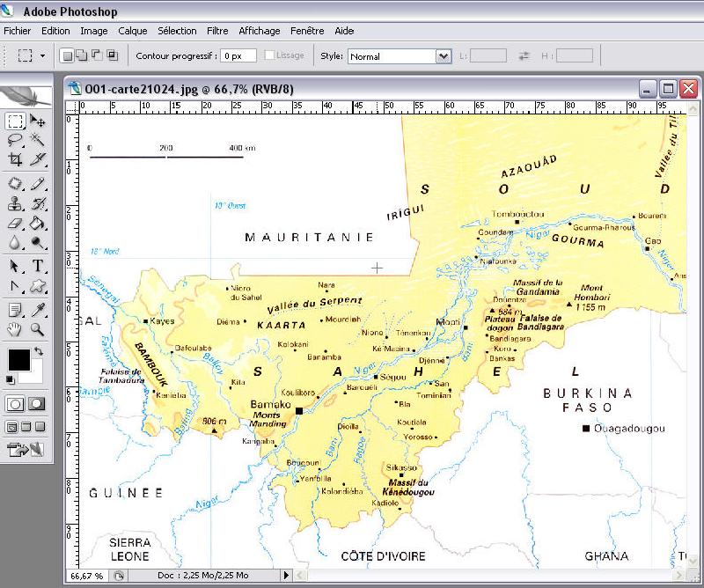
Task: Switch to Standard editing mode
Action: [x=15, y=404]
